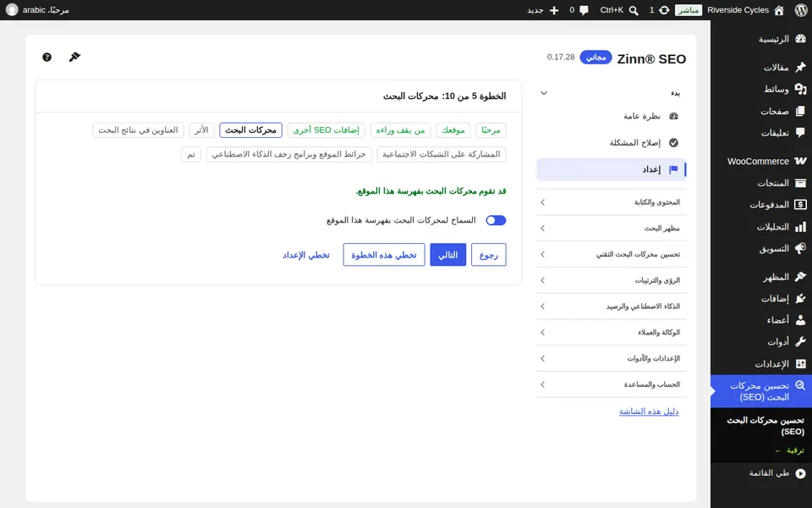Click the help question mark icon

click(47, 57)
